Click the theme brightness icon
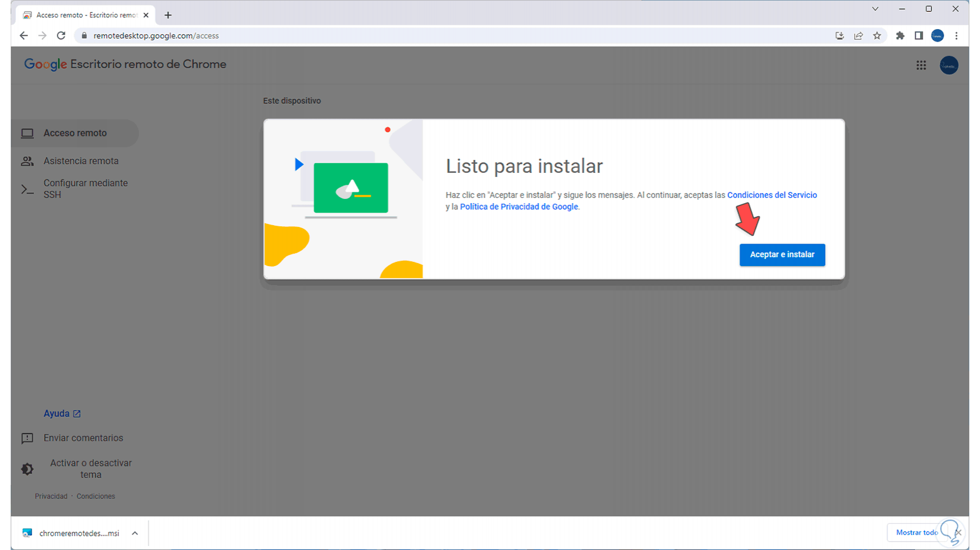 (27, 469)
